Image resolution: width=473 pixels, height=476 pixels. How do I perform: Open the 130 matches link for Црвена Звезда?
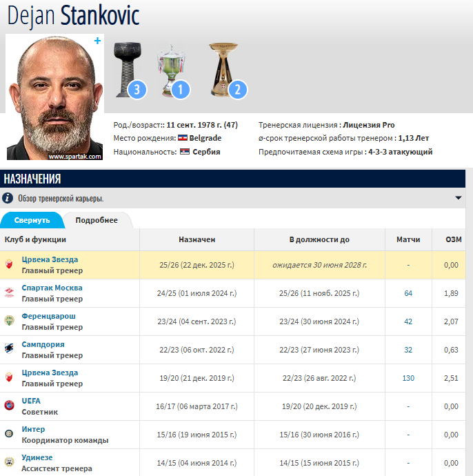[x=408, y=378]
